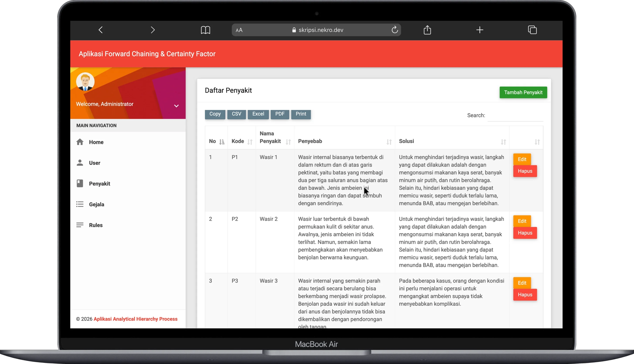Sort by Nama Penyakit column sort icon
Screen dimensions: 634x364
pos(288,142)
